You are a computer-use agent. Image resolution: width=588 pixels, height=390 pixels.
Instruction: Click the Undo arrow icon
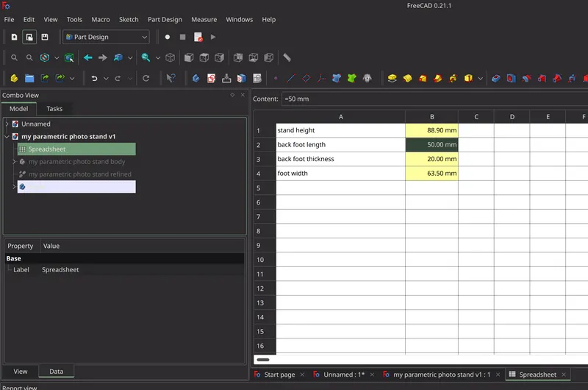(93, 78)
